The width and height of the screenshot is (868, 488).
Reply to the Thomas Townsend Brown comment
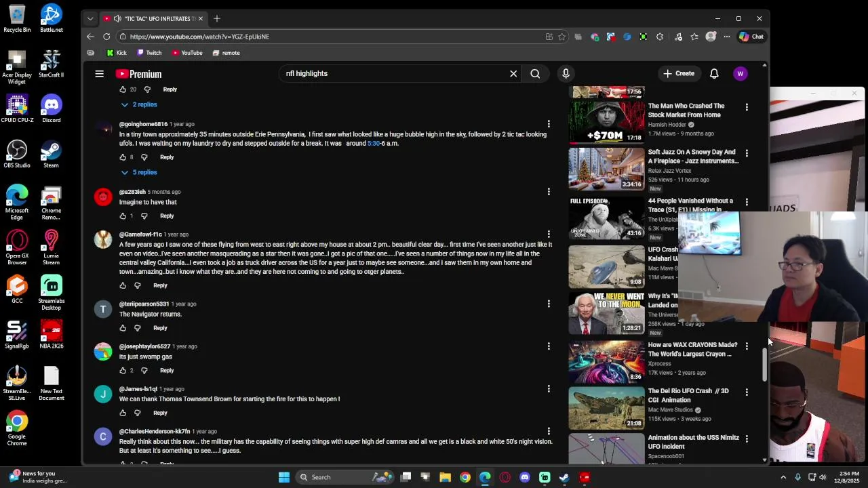[160, 413]
